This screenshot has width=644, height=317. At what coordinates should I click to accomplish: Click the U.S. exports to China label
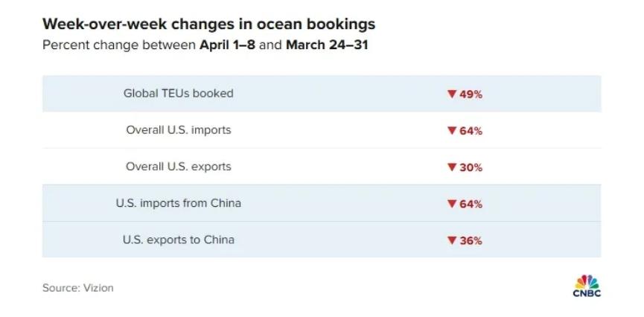[x=178, y=240]
